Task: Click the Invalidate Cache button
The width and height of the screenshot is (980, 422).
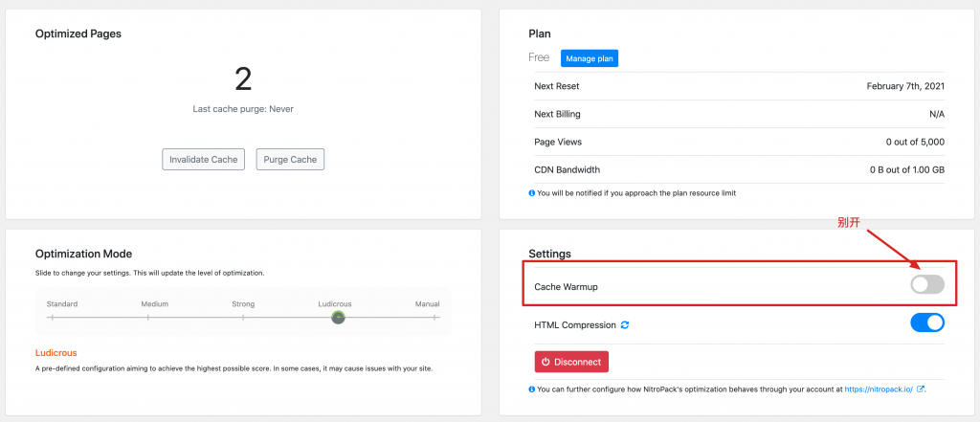Action: coord(203,159)
